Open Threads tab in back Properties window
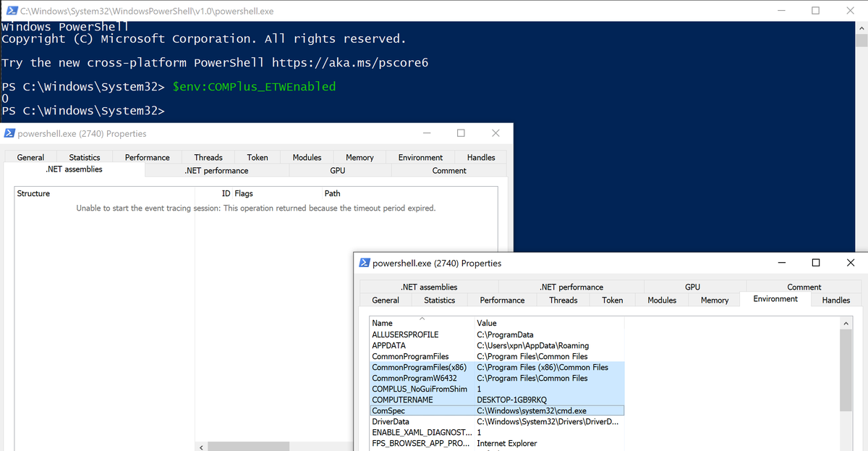Viewport: 868px width, 451px height. pos(208,157)
